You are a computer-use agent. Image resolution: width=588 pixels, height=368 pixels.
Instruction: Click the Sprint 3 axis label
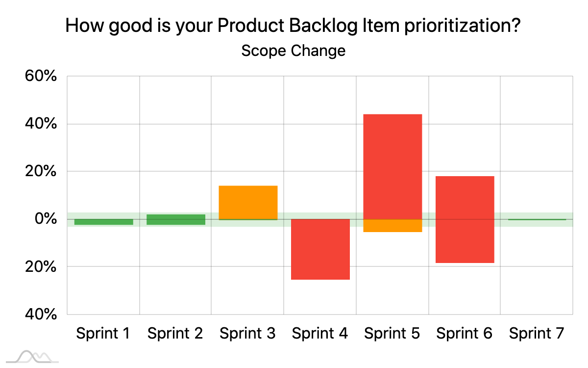pyautogui.click(x=247, y=334)
